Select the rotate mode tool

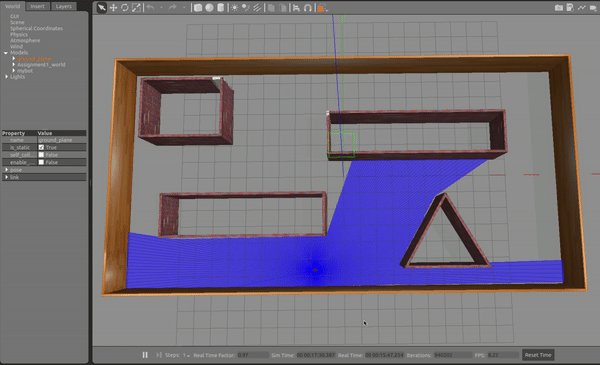[x=125, y=8]
